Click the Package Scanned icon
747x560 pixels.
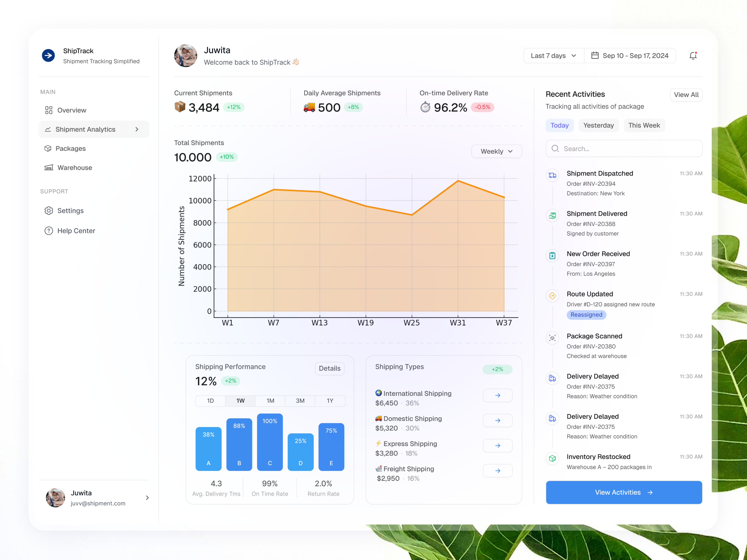552,338
